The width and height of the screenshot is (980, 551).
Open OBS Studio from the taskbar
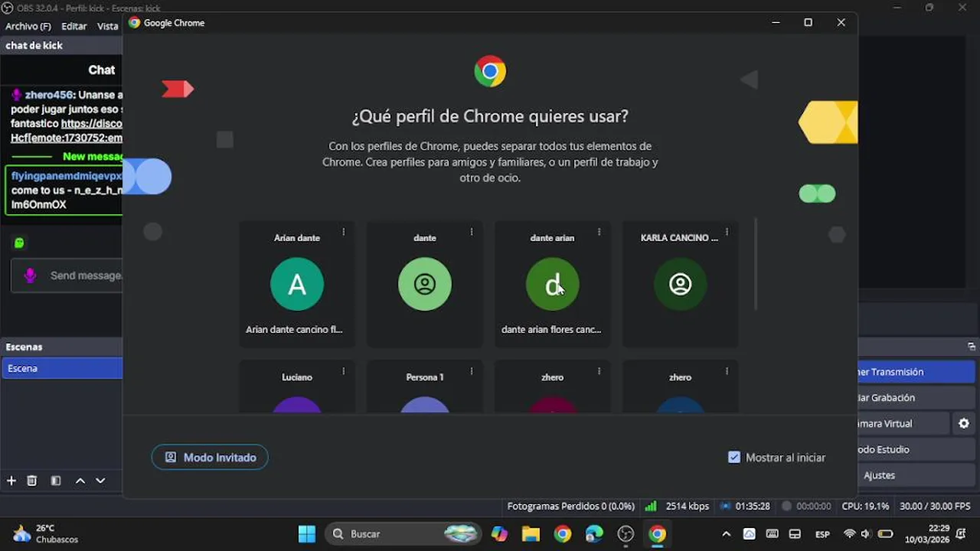[x=626, y=533]
